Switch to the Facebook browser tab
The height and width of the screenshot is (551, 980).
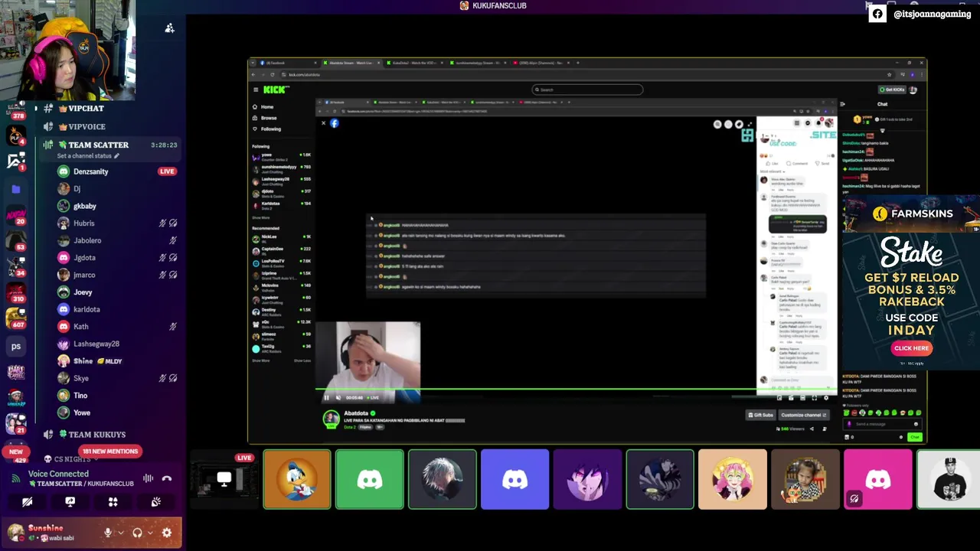(287, 63)
